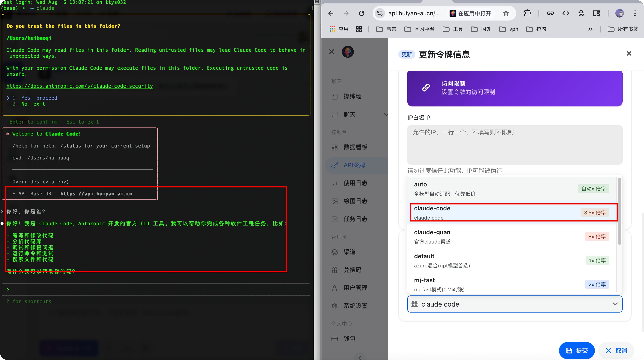Reload the page in the browser

tap(362, 13)
